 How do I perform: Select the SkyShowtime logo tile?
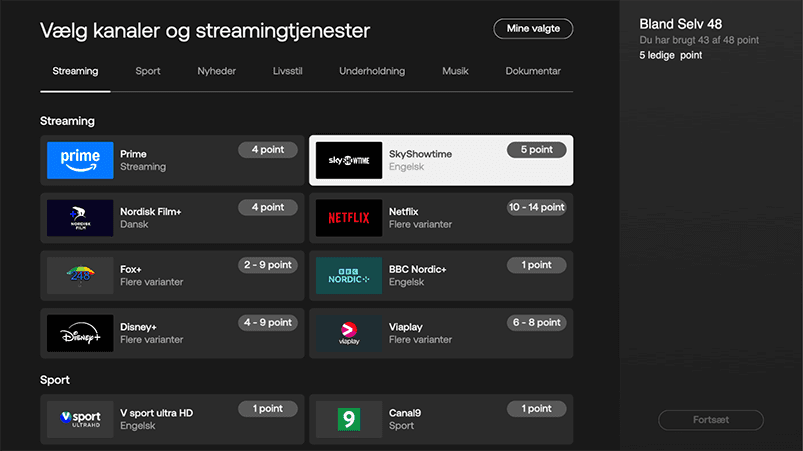(349, 160)
